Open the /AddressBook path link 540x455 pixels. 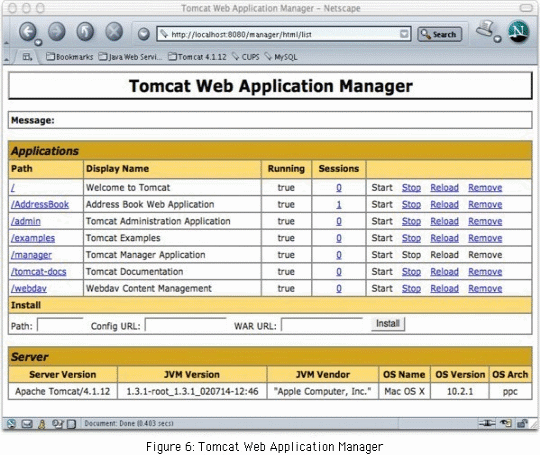(x=40, y=204)
